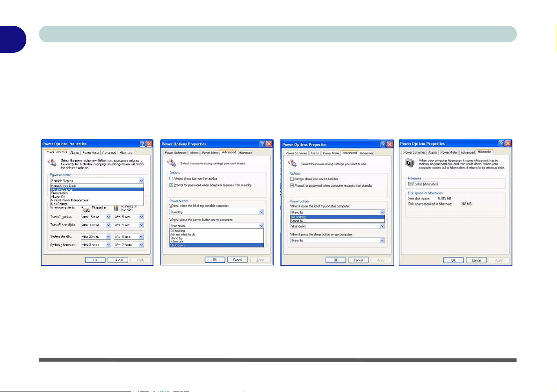Viewport: 557px width, 392px height.
Task: Open the 'Shut down' dropdown in the sleep-button dialog
Action: tap(382, 226)
